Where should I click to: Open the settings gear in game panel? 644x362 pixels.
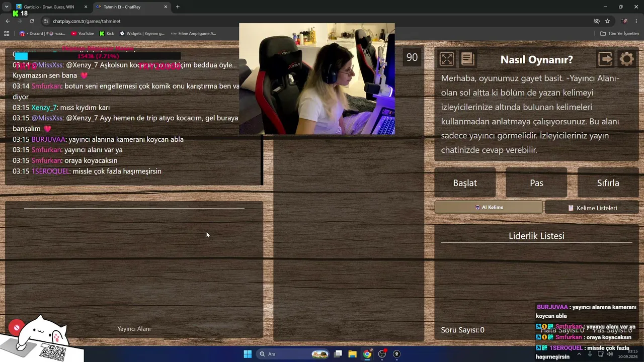pyautogui.click(x=626, y=59)
